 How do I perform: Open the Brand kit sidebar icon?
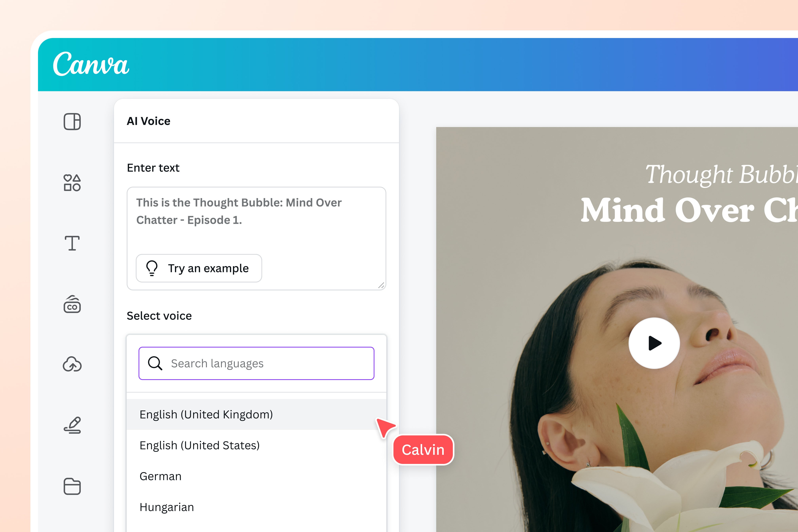(72, 304)
